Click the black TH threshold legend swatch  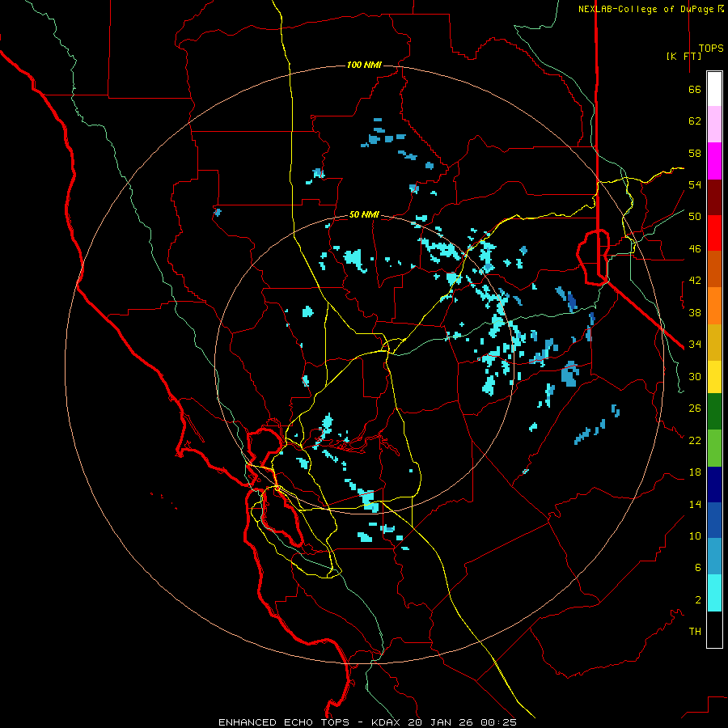tap(714, 629)
